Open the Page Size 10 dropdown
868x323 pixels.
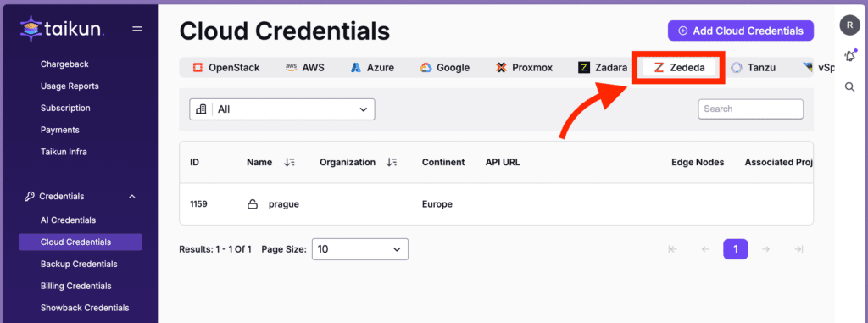360,249
